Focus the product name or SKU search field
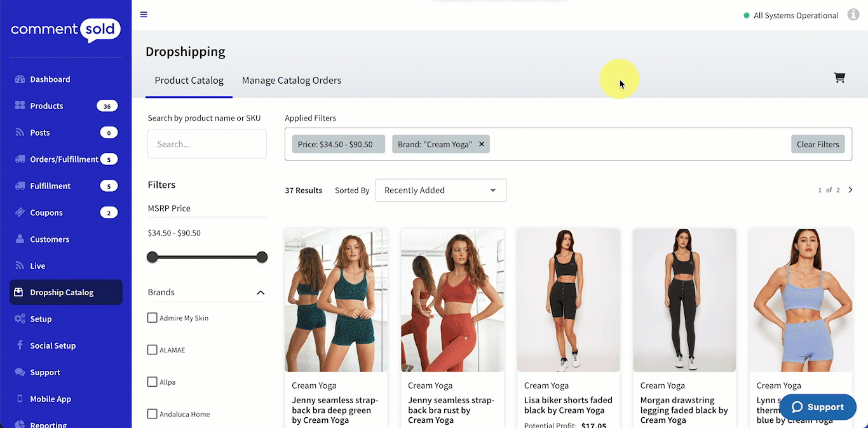 (x=207, y=144)
